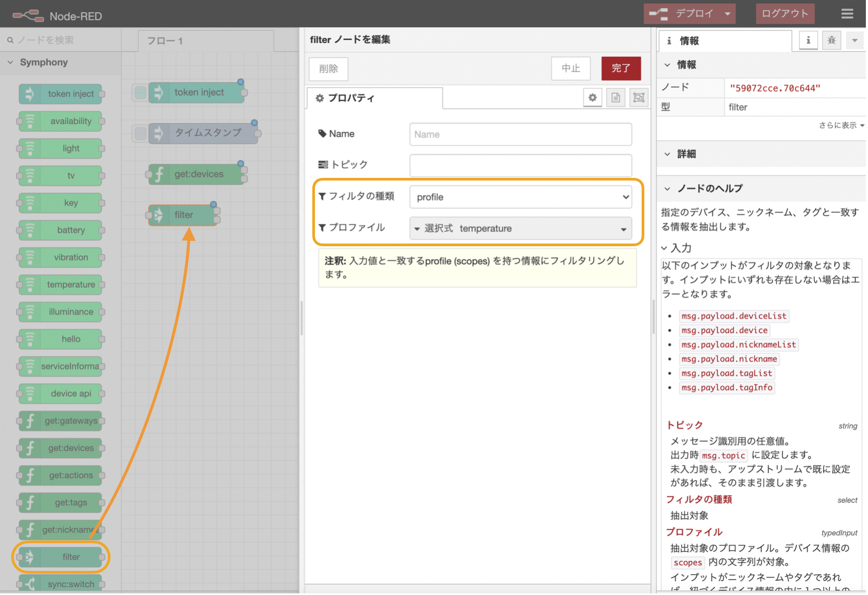868x595 pixels.
Task: Select the filter node on the canvas
Action: click(183, 215)
